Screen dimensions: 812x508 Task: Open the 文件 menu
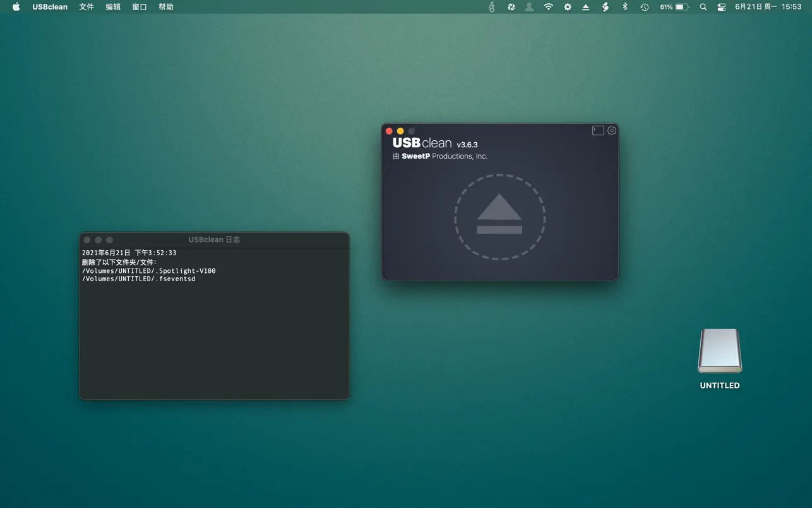pyautogui.click(x=87, y=7)
